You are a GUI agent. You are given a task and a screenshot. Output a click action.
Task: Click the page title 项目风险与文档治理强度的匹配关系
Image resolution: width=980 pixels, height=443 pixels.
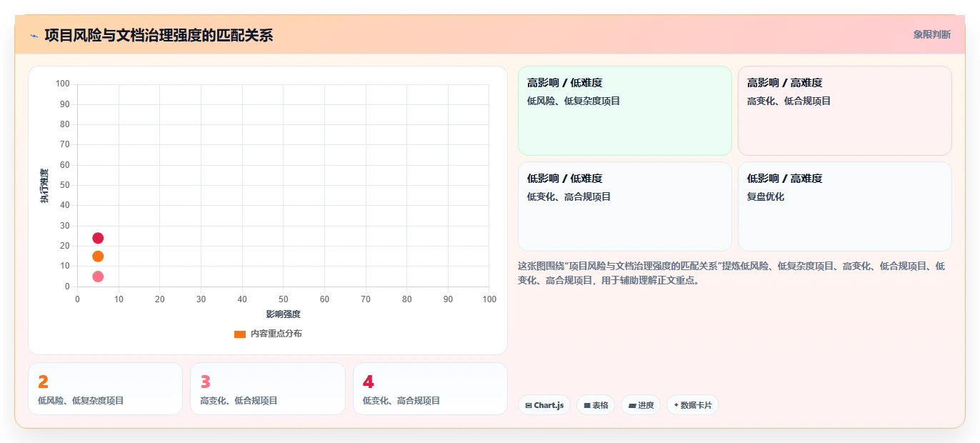(159, 35)
